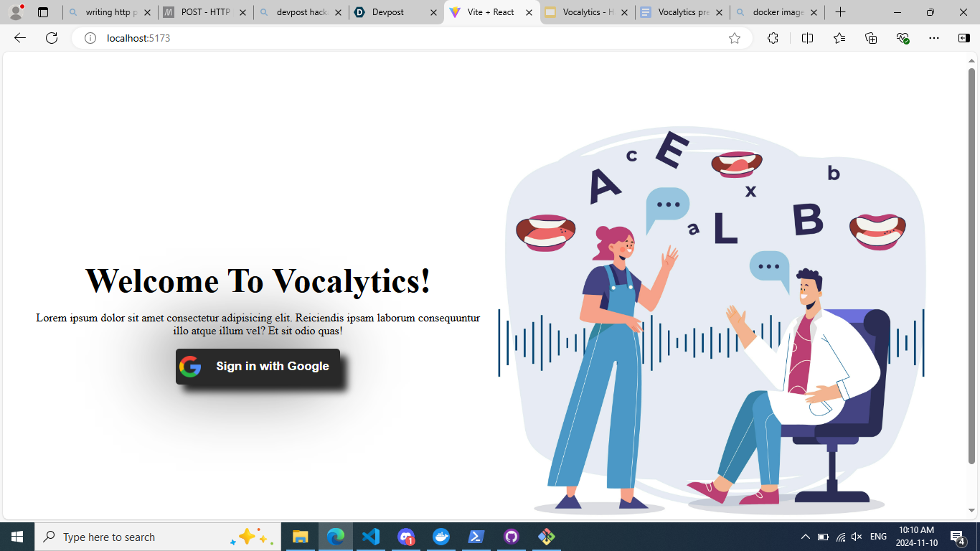Open a new browser tab

point(840,12)
